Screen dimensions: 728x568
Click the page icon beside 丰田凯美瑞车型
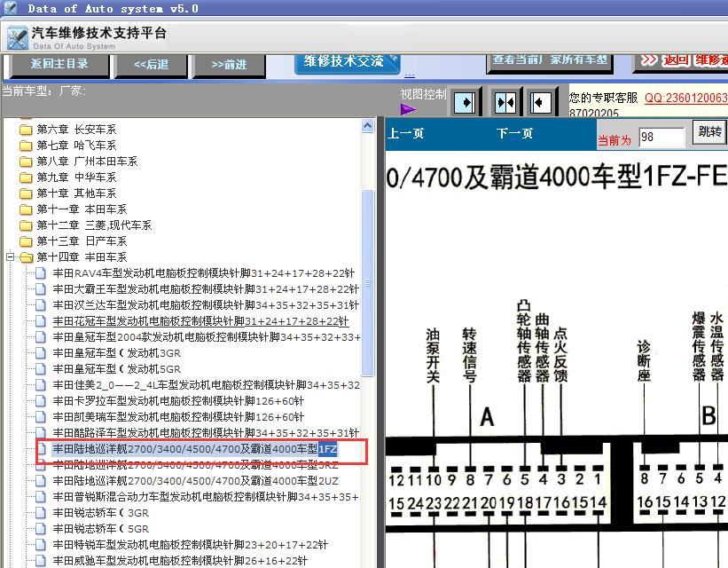[x=42, y=417]
